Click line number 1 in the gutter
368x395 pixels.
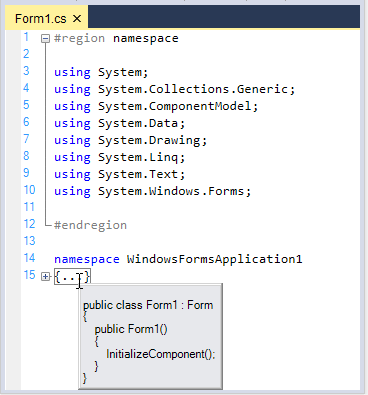26,37
